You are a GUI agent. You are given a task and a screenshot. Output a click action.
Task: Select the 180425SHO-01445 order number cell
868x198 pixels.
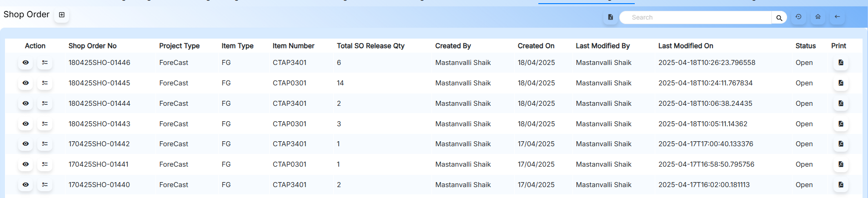tap(99, 83)
